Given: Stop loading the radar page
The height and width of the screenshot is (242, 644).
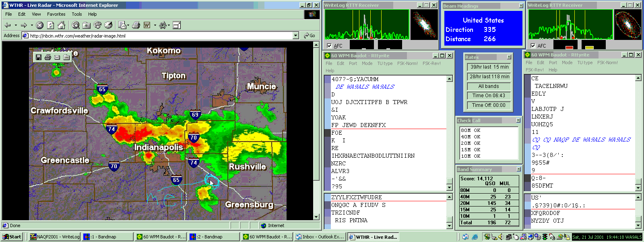Looking at the screenshot, I should coord(39,25).
